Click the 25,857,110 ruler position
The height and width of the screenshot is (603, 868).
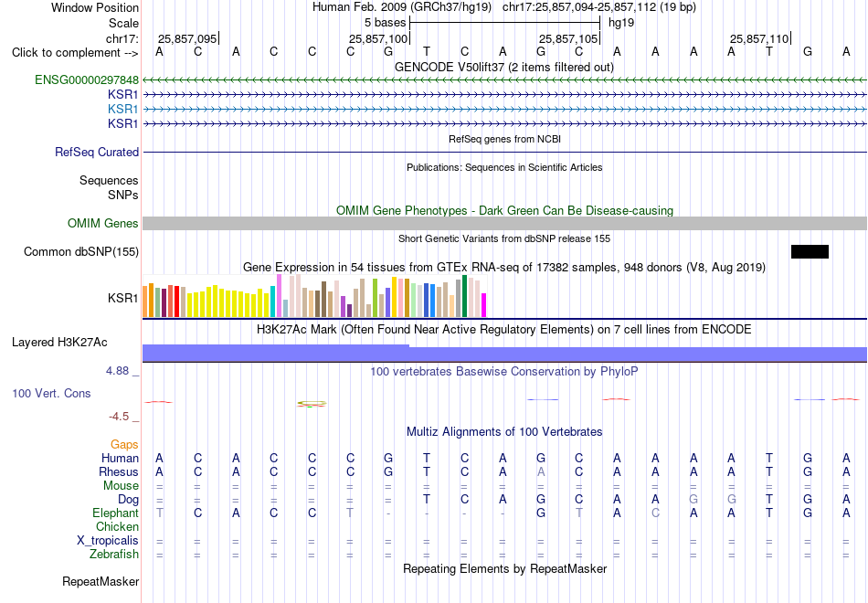click(x=759, y=38)
